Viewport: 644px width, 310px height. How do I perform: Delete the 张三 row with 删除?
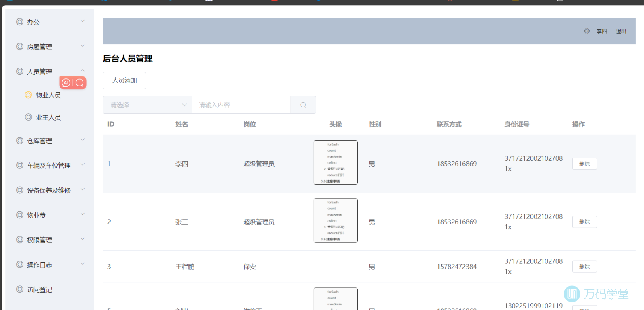coord(584,222)
